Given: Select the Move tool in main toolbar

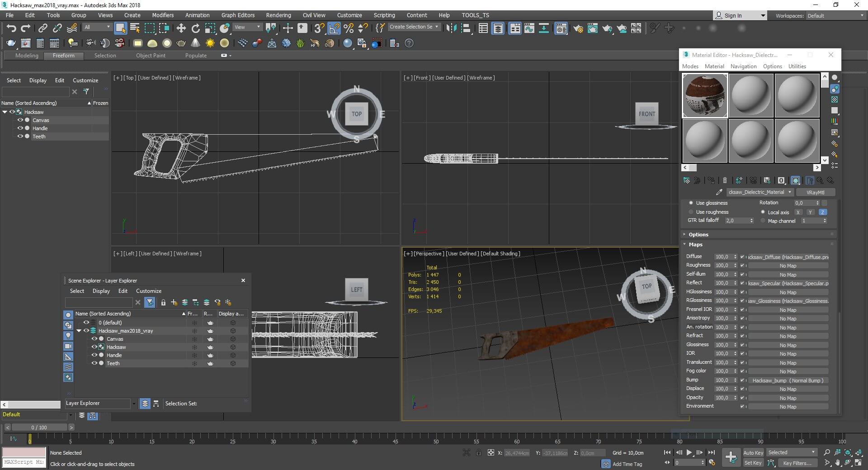Looking at the screenshot, I should coord(181,28).
